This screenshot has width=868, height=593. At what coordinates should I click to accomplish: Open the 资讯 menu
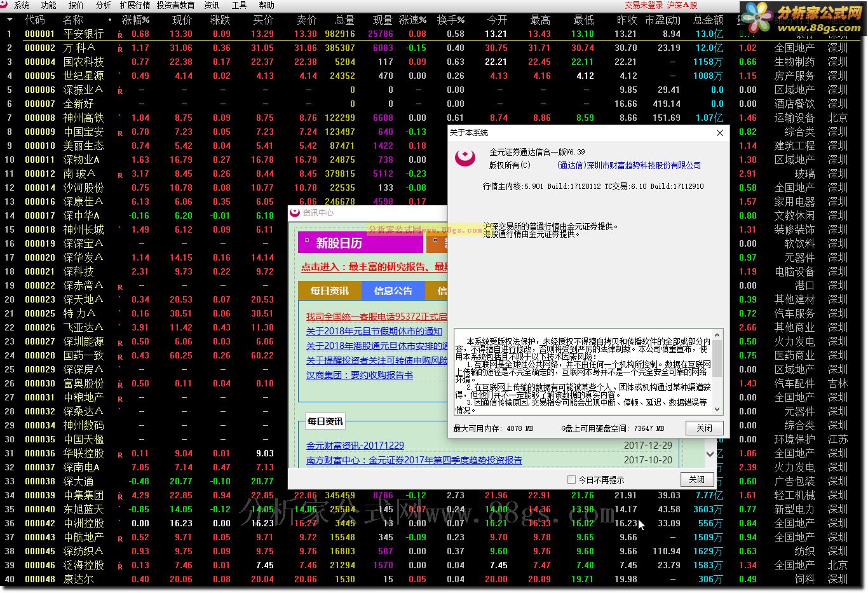tap(212, 5)
